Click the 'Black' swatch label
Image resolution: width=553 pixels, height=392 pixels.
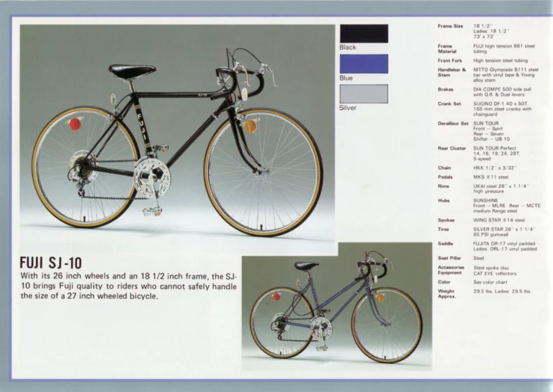(x=348, y=47)
